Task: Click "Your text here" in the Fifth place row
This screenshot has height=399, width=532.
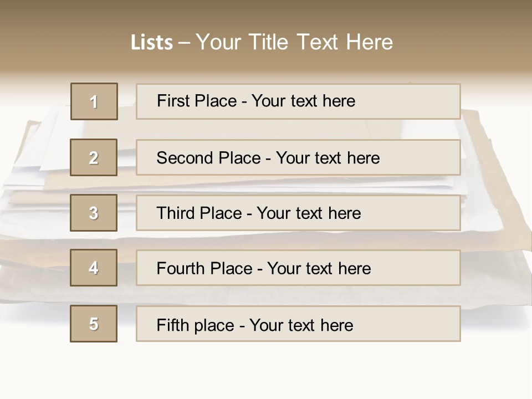Action: (301, 325)
